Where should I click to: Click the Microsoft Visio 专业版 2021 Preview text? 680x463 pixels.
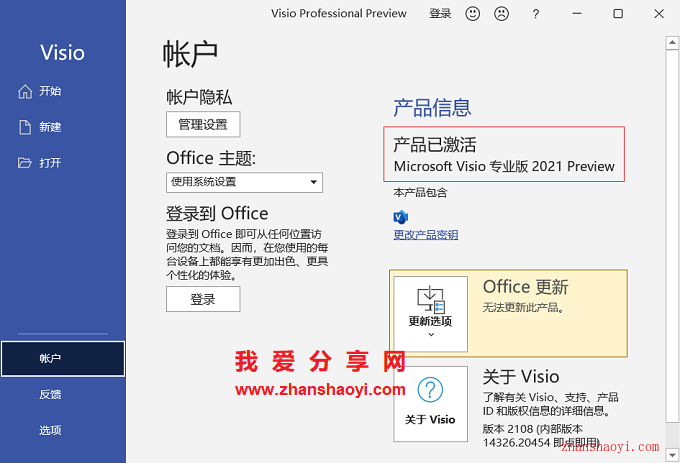[x=504, y=166]
